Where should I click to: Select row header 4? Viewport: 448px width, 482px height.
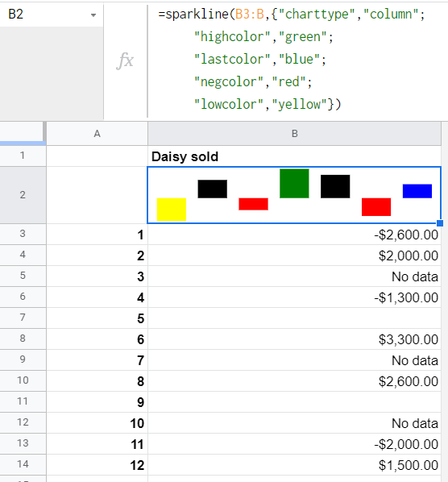[x=23, y=255]
